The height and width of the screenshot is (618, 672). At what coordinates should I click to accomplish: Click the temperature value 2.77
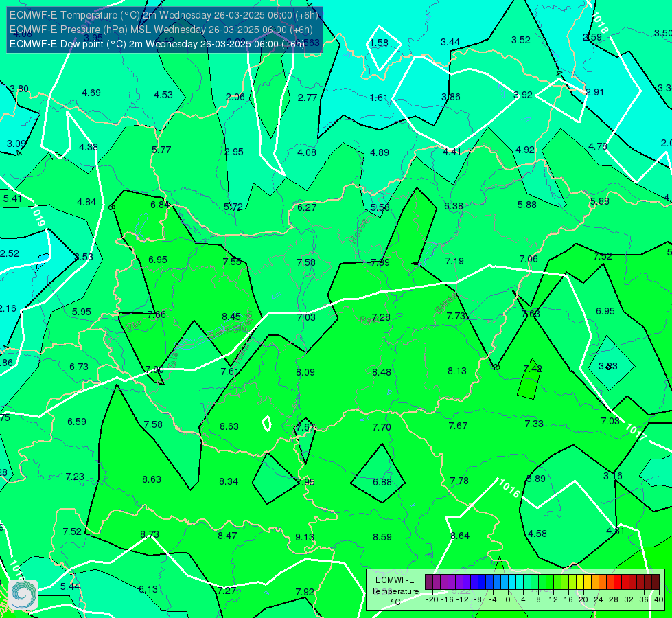(308, 98)
